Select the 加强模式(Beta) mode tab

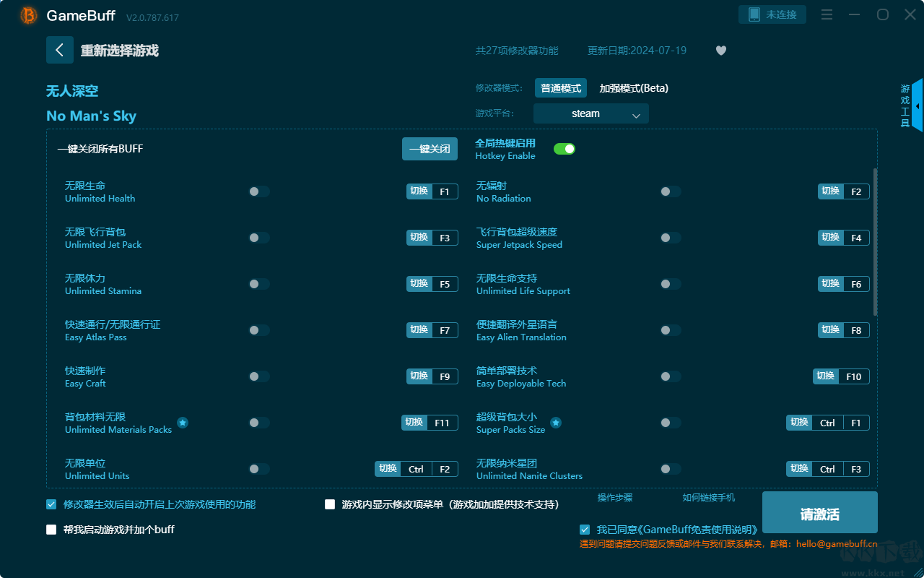click(634, 88)
